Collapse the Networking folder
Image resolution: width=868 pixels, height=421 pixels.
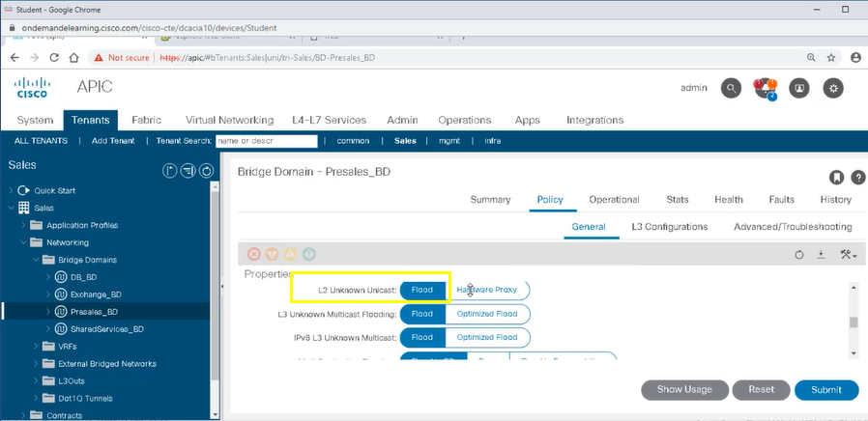tap(23, 242)
